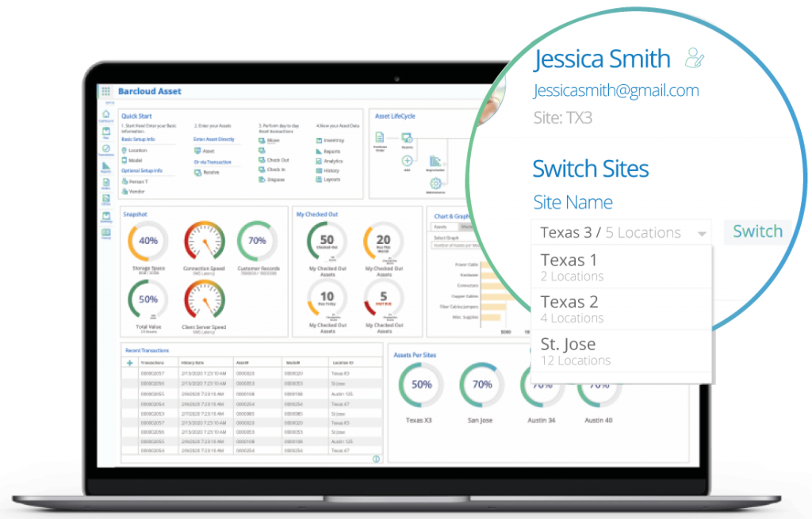Screen dimensions: 812x519
Task: Click the Connection Speed dial
Action: (x=204, y=241)
